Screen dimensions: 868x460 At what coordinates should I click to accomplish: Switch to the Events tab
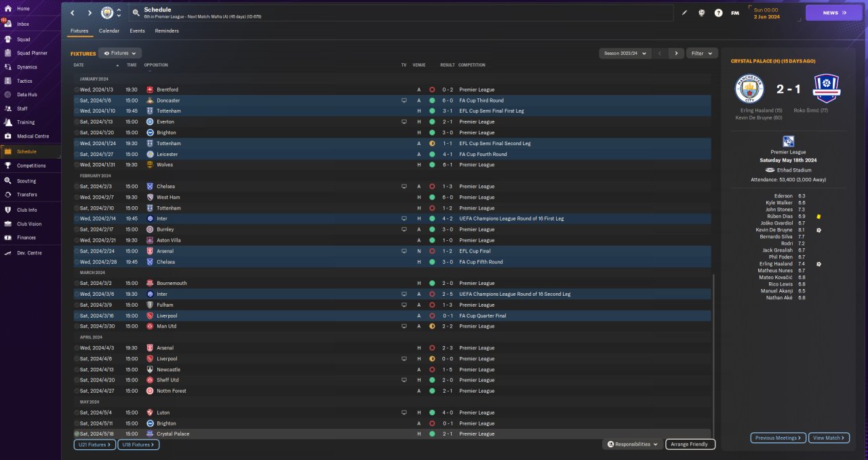pyautogui.click(x=137, y=31)
